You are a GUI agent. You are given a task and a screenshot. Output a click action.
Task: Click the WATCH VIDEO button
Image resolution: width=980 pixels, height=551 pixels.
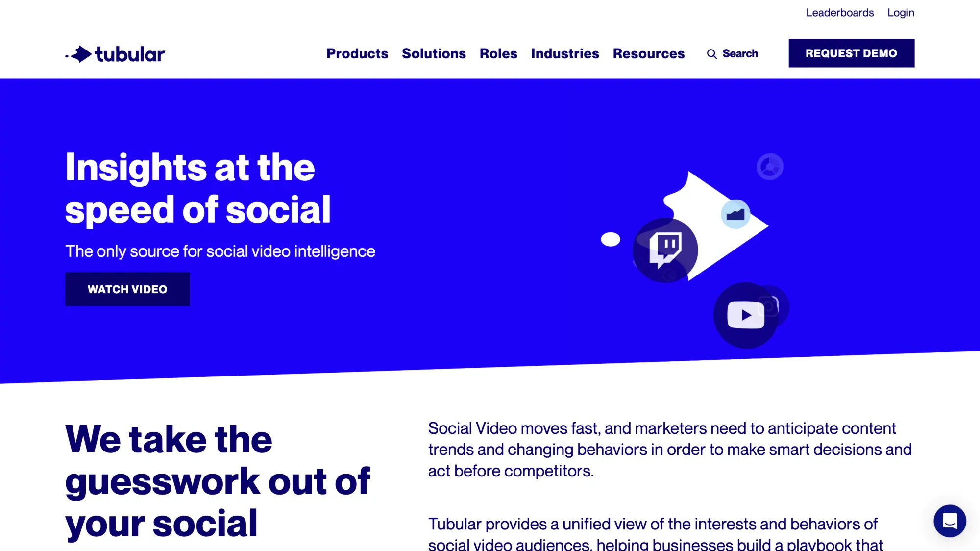[127, 289]
